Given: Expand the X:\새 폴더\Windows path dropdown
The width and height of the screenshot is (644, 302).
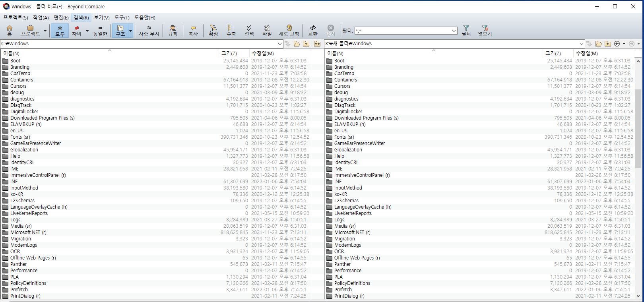Looking at the screenshot, I should pyautogui.click(x=582, y=44).
